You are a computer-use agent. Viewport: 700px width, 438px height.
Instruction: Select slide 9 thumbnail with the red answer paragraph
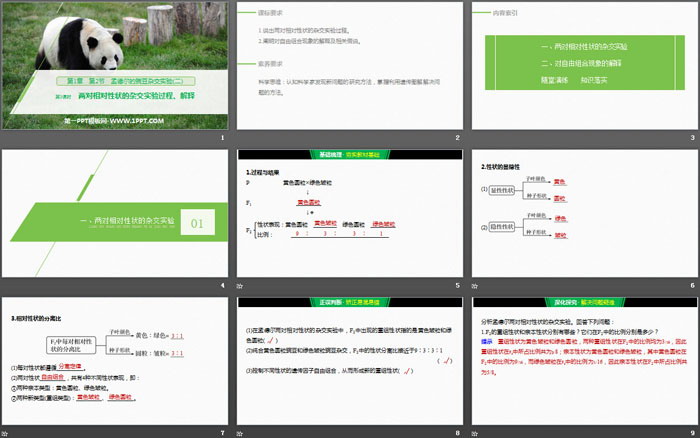click(x=585, y=361)
